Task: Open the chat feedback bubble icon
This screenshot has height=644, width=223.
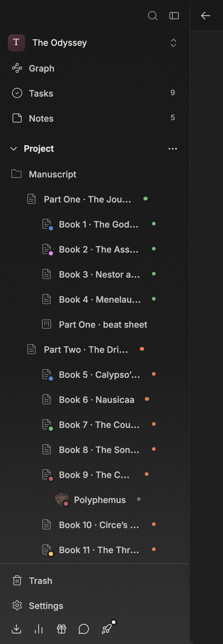Action: point(84,629)
